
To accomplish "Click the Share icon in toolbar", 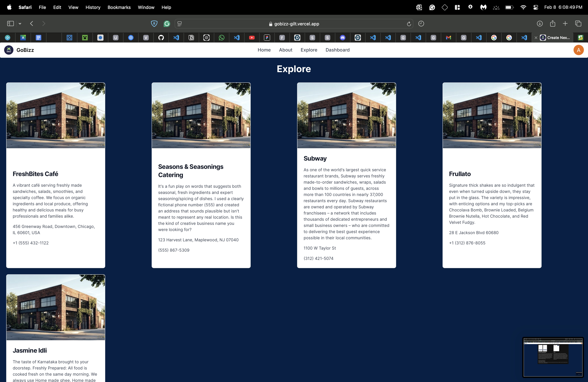I will tap(552, 24).
